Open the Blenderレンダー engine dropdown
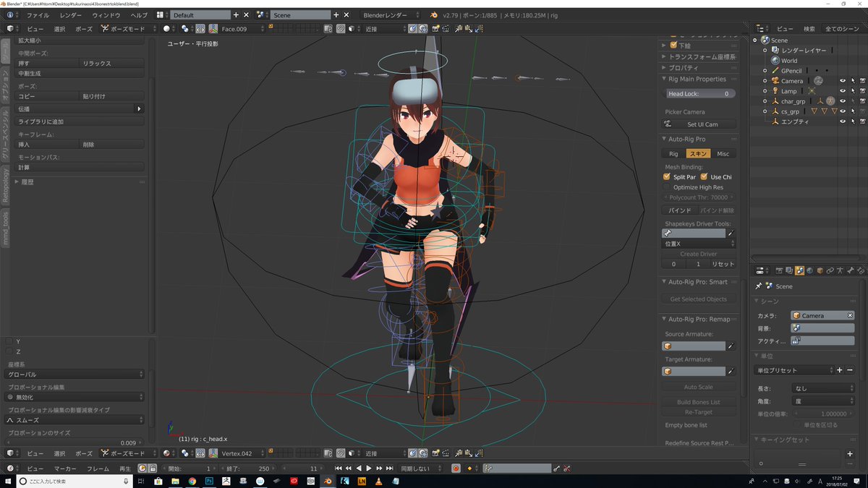The image size is (868, 488). point(391,14)
